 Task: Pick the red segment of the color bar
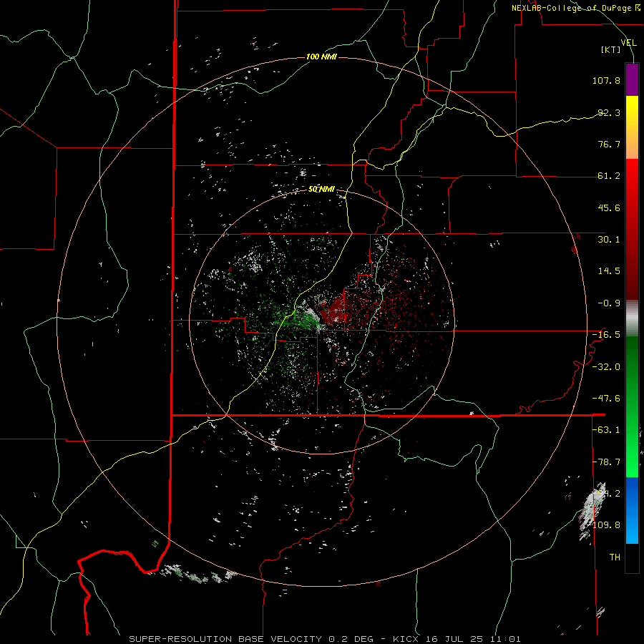(x=632, y=229)
